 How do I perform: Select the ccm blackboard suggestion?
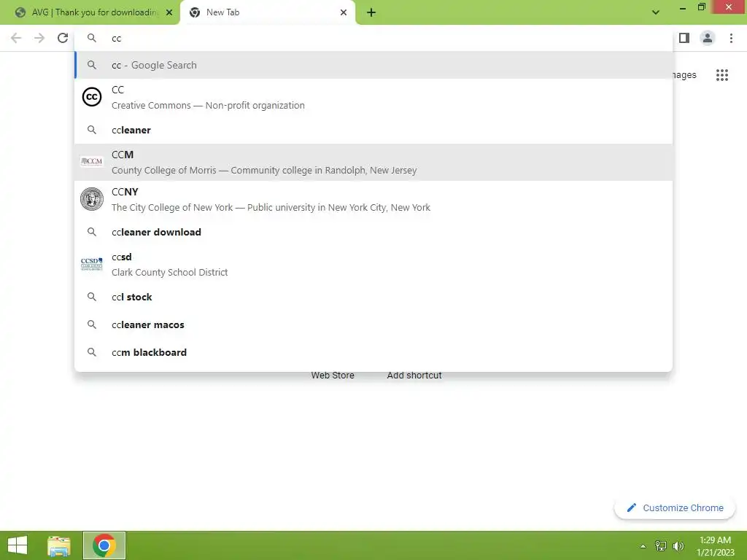click(x=373, y=352)
